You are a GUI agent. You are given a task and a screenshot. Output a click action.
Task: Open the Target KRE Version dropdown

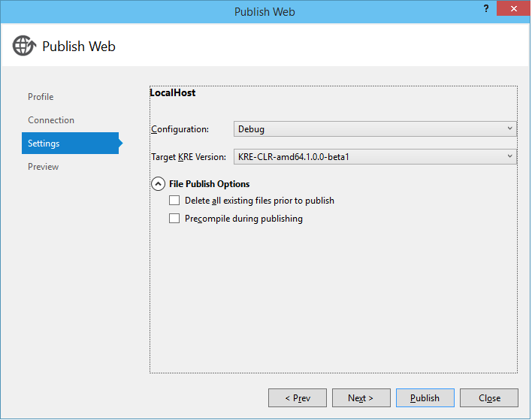tap(375, 157)
